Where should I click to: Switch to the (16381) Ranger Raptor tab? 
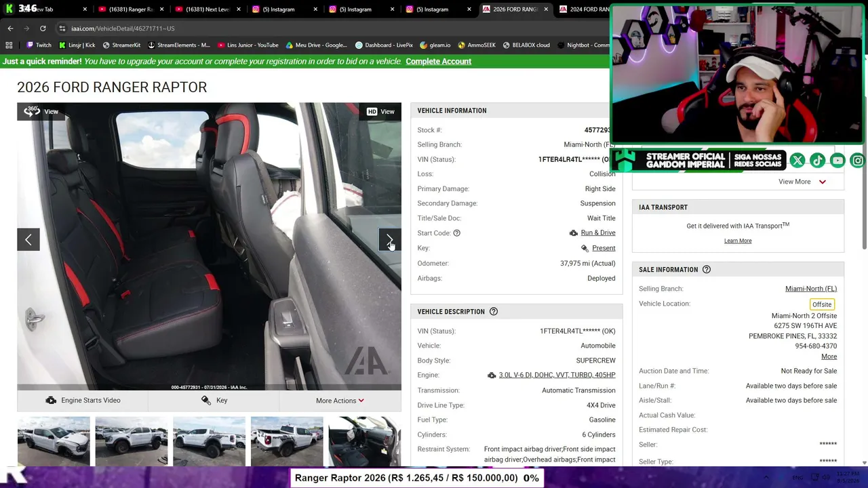click(130, 9)
